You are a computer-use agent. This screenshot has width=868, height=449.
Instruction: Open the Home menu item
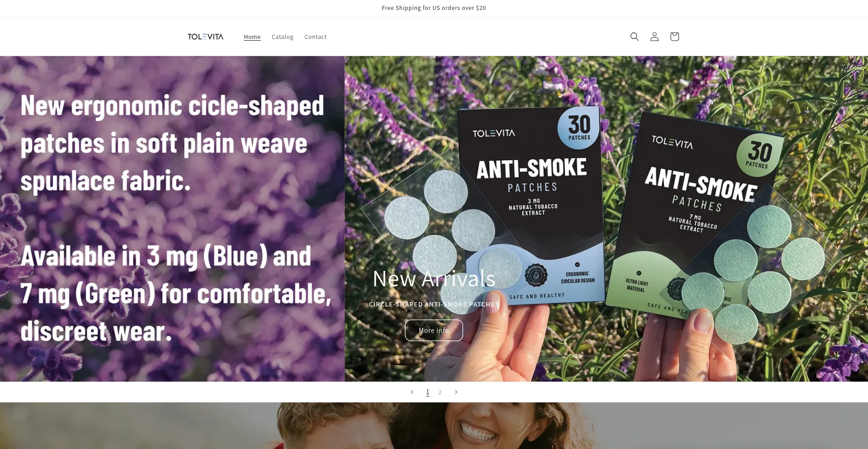pyautogui.click(x=252, y=37)
